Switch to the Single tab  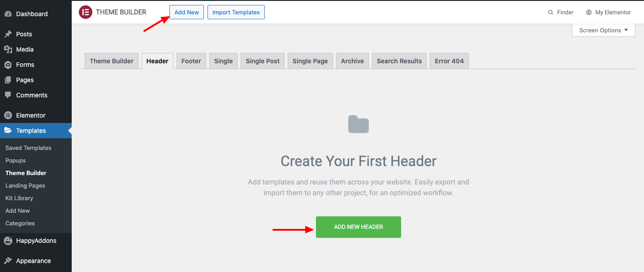[223, 61]
